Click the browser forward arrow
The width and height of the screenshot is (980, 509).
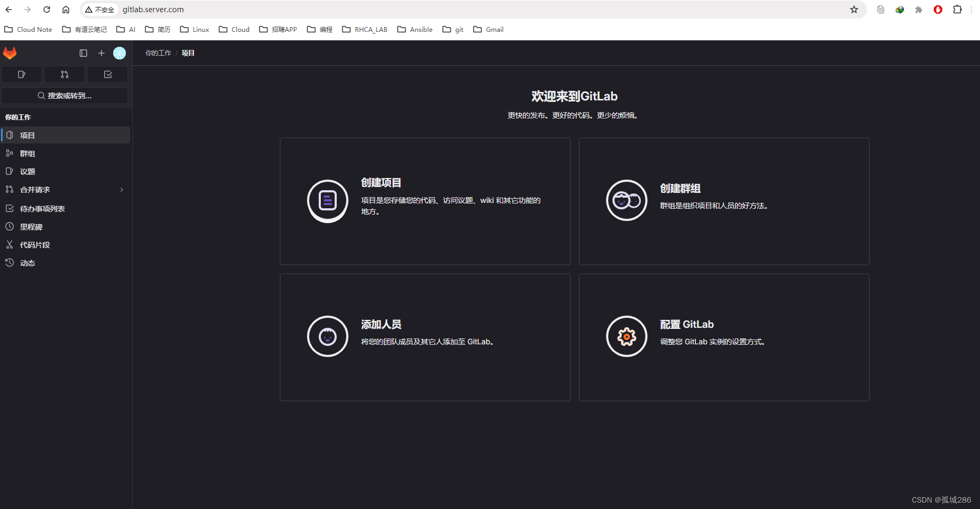tap(28, 10)
